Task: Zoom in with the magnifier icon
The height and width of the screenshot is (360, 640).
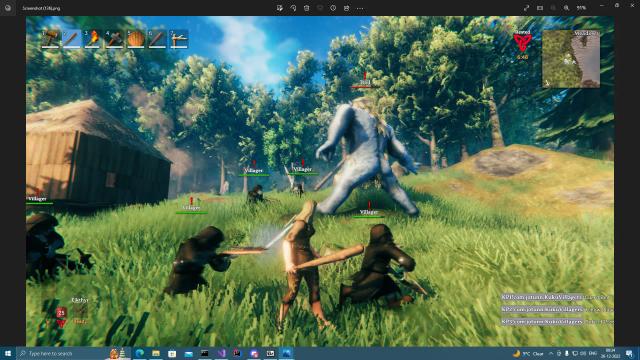Action: click(567, 8)
